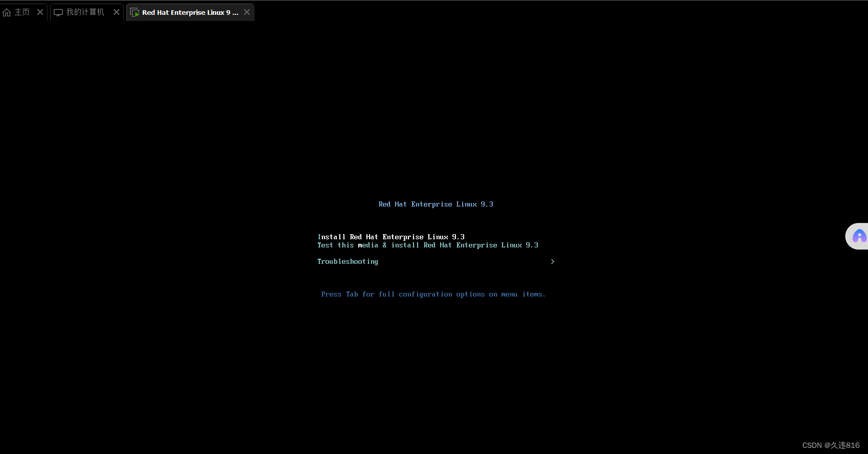
Task: Click the home icon on 主页 tab
Action: click(7, 12)
